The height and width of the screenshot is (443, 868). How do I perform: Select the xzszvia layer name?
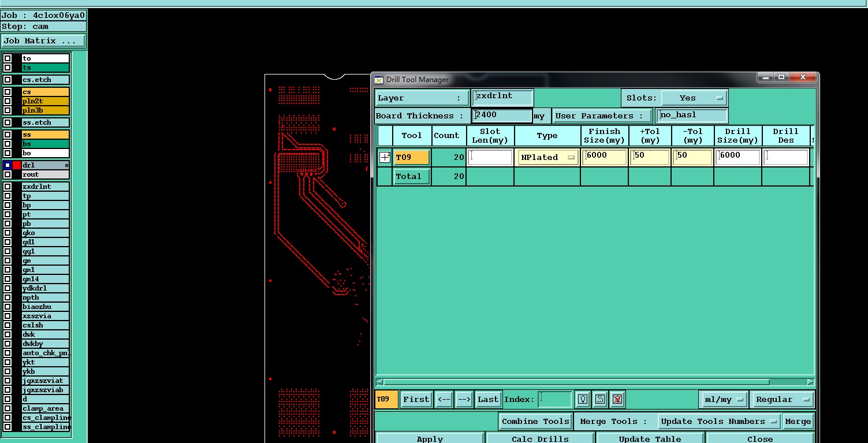click(46, 316)
